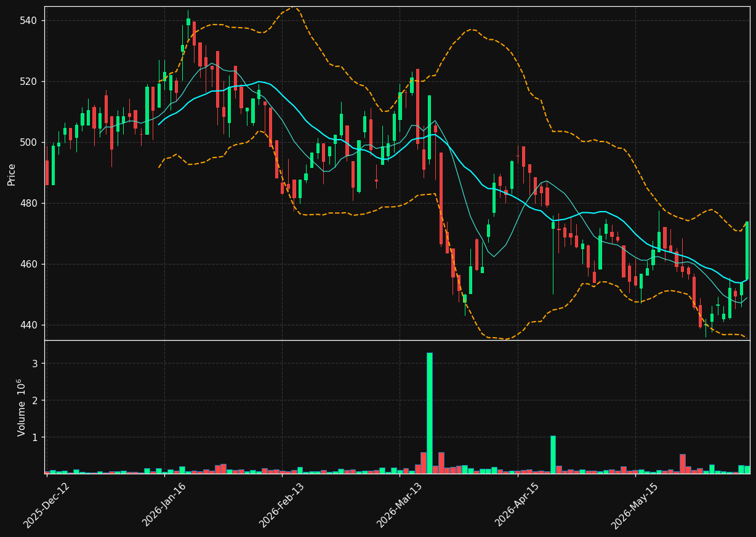
Task: Click the 520 price axis label
Action: 29,82
